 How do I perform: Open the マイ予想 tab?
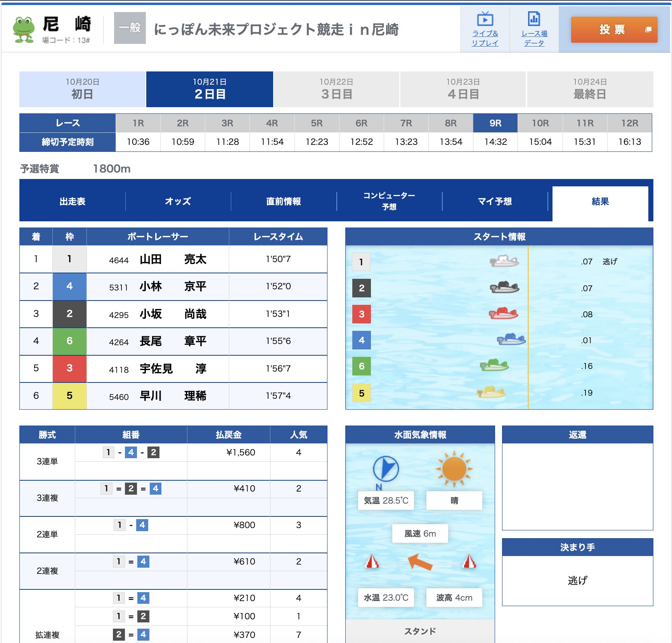coord(495,201)
